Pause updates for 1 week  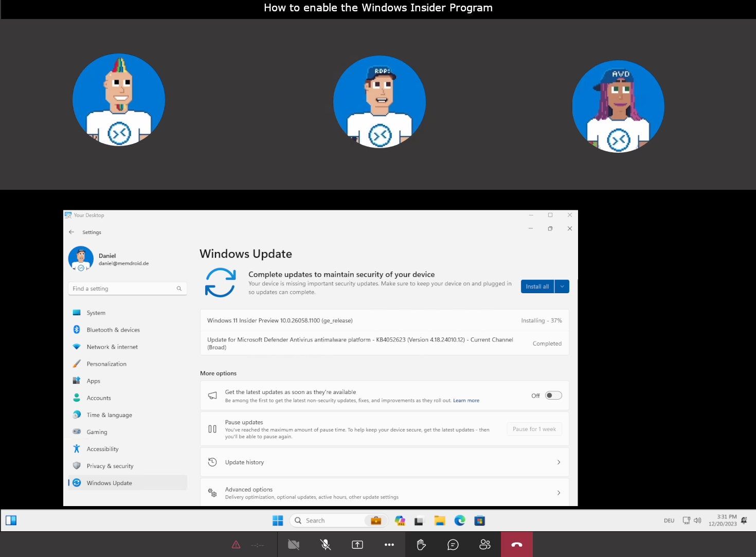534,428
